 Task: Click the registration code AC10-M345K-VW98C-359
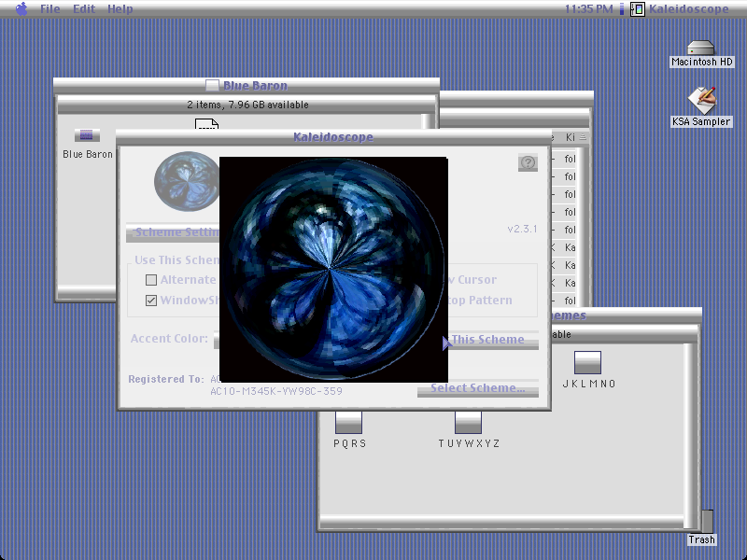[x=276, y=391]
